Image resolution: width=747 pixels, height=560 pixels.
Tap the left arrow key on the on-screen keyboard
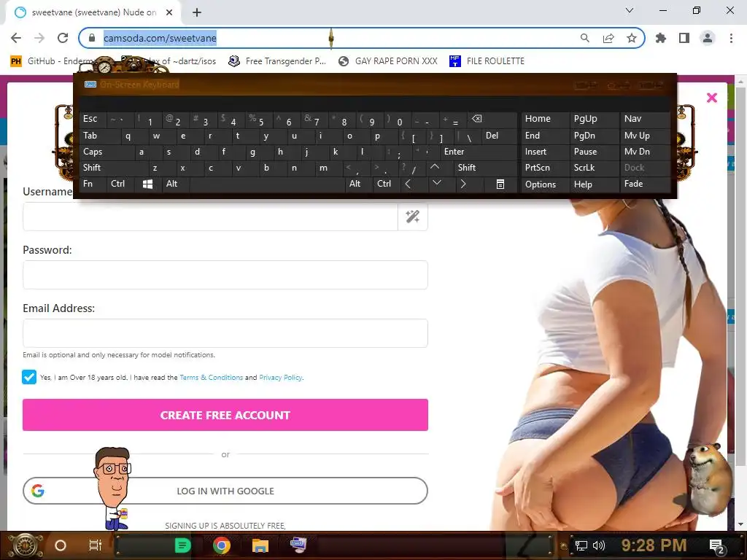pyautogui.click(x=408, y=184)
